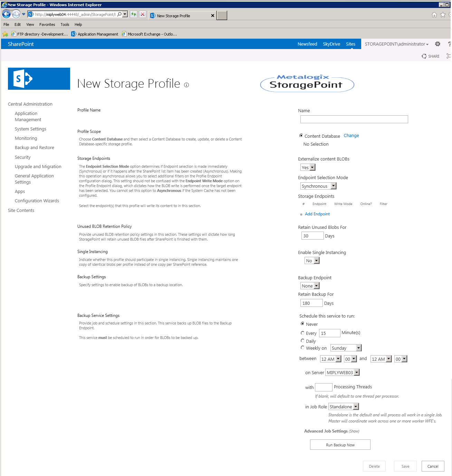Click the browser Home icon
The width and height of the screenshot is (452, 476).
(x=434, y=15)
